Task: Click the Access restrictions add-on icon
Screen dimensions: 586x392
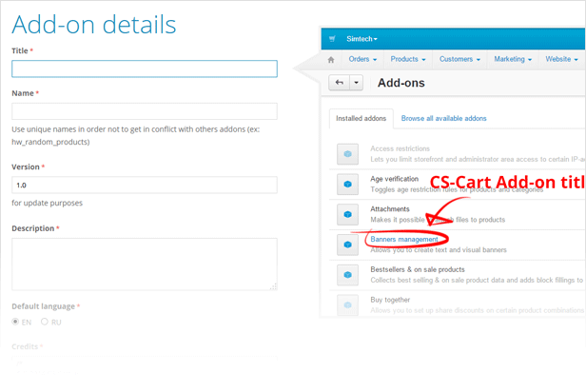Action: (x=348, y=153)
